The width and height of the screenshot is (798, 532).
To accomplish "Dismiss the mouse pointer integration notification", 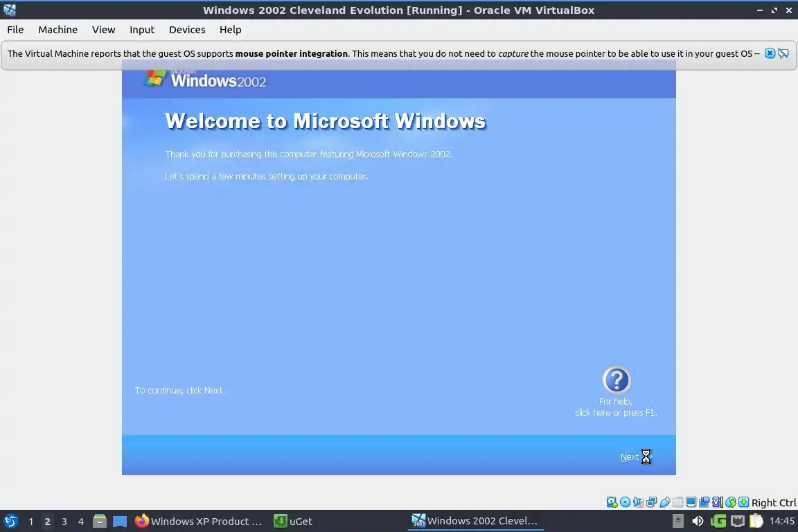I will pyautogui.click(x=770, y=53).
